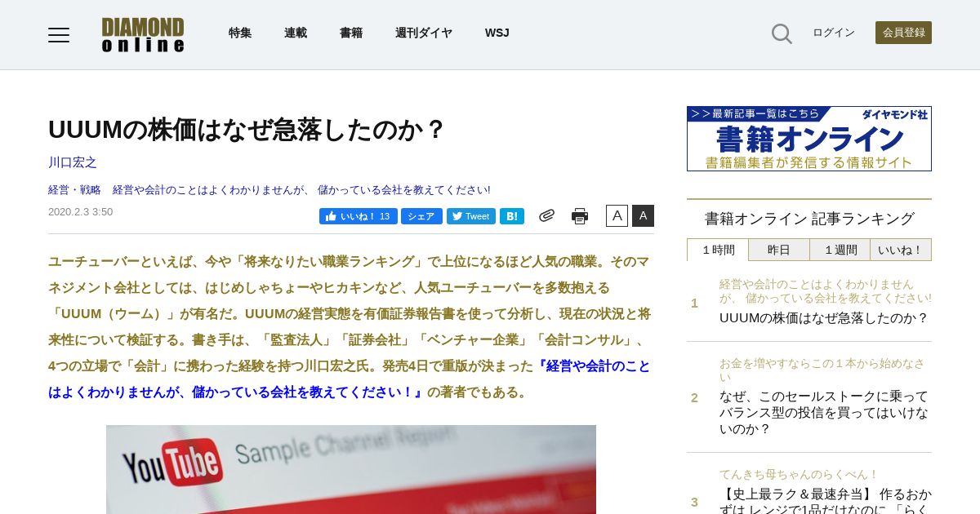
Task: Open the search magnifier icon
Action: coord(782,33)
